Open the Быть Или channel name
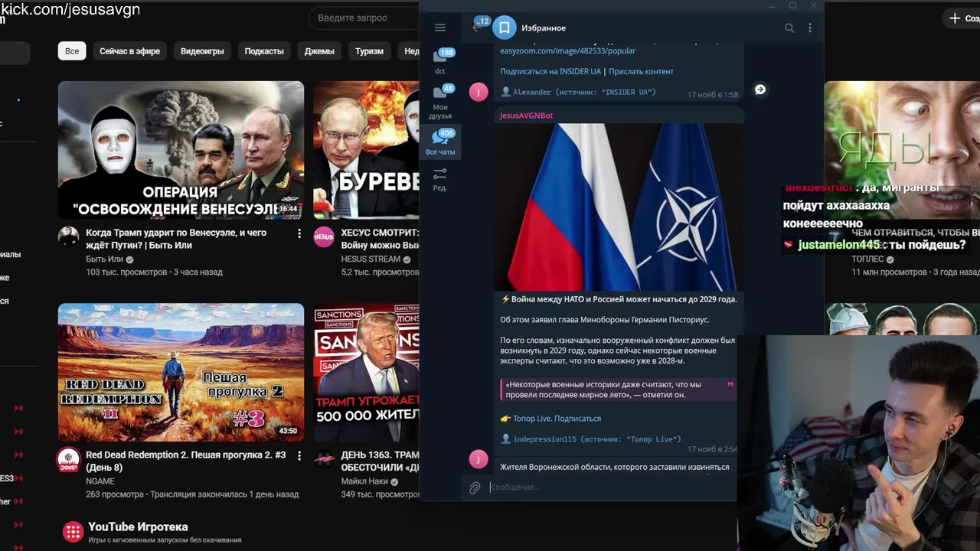980x551 pixels. 104,259
